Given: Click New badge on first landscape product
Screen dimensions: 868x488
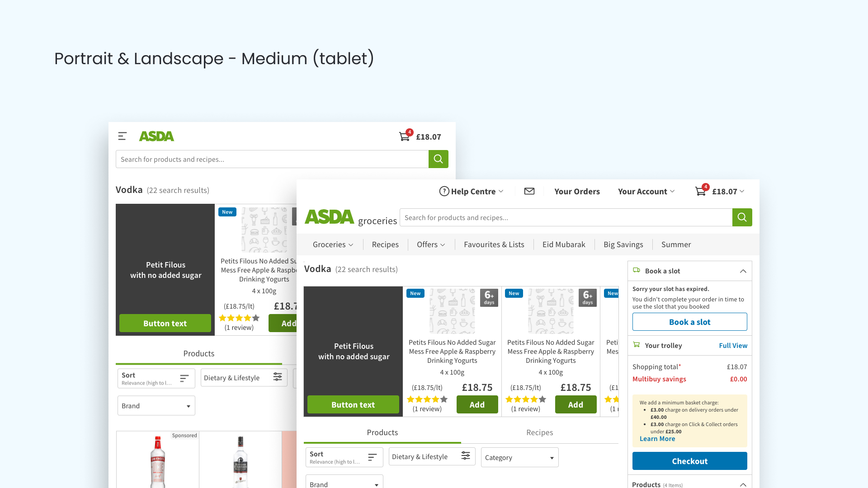Looking at the screenshot, I should (415, 293).
